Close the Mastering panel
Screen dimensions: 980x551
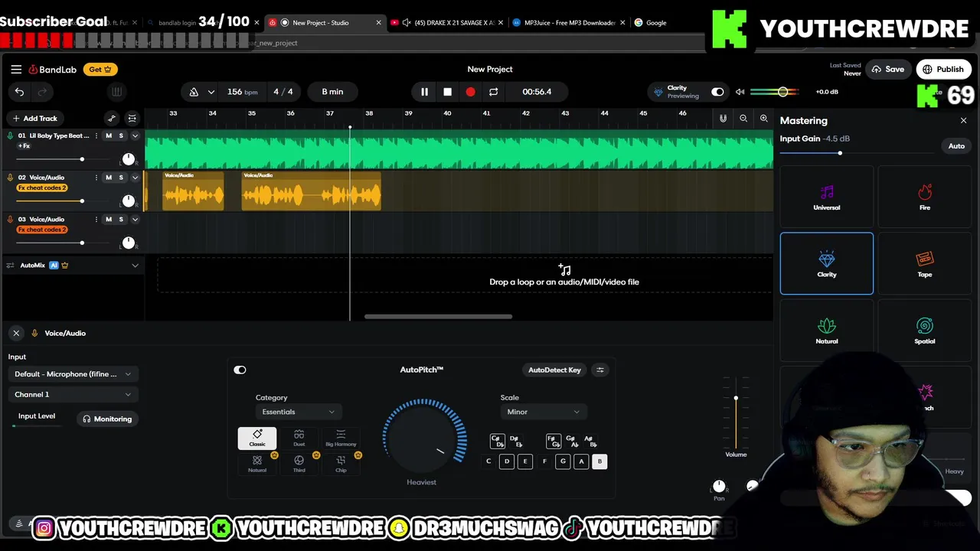click(x=963, y=120)
